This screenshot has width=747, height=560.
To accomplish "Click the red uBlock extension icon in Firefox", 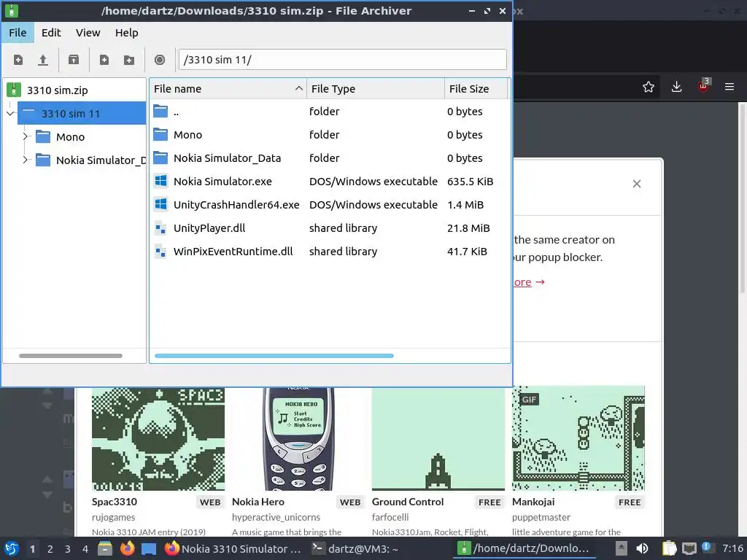I will point(703,86).
